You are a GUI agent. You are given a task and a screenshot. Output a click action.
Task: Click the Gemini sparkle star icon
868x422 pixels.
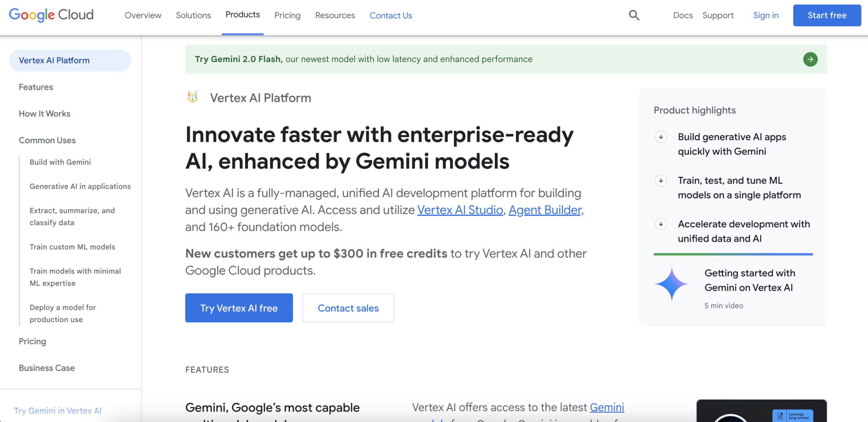[672, 284]
